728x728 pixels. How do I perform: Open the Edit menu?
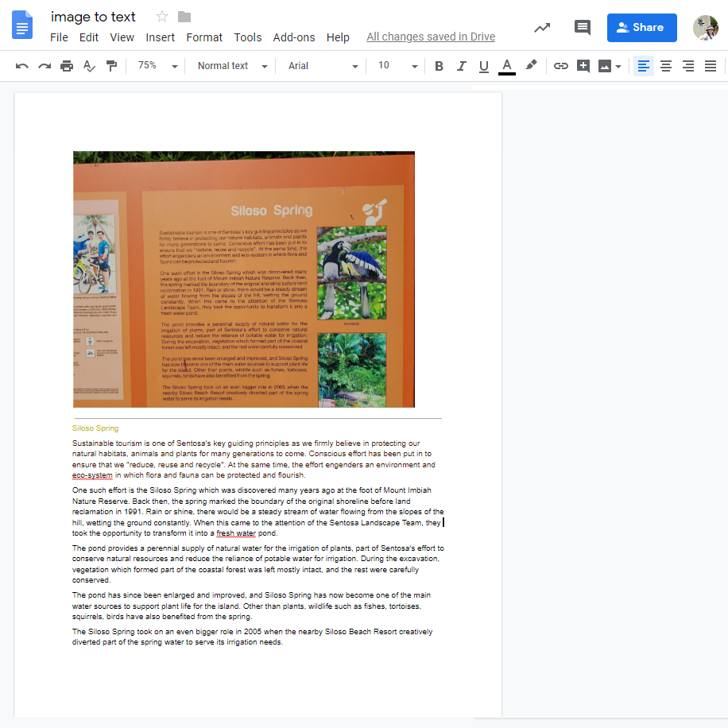[89, 37]
